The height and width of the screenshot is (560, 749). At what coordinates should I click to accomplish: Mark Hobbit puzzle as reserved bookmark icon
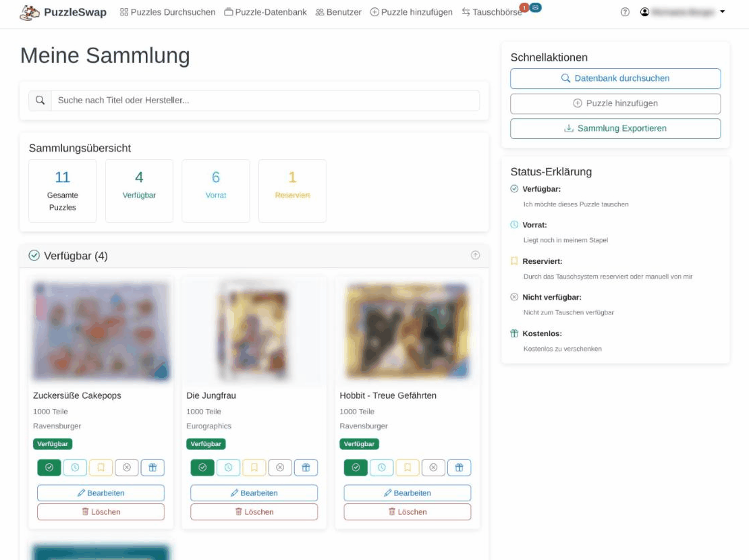click(x=408, y=468)
